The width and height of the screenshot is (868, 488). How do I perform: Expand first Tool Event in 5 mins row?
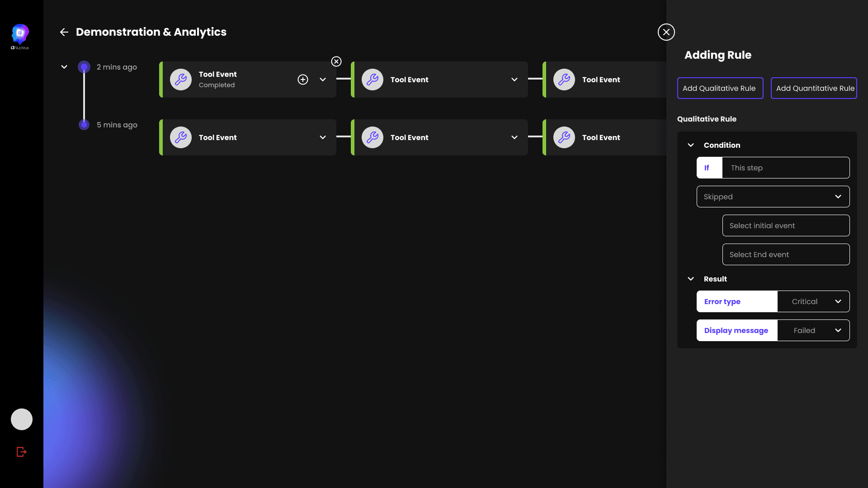(x=323, y=137)
